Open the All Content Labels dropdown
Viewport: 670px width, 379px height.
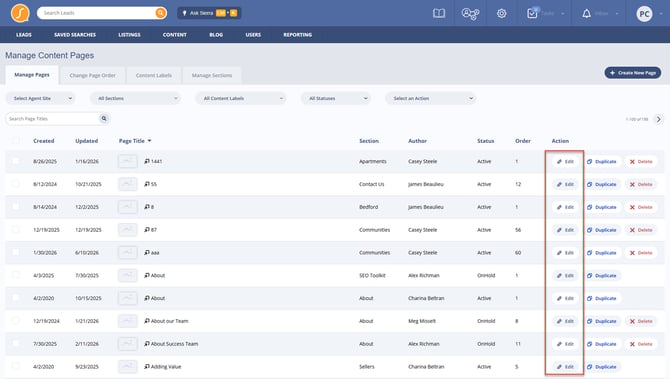[x=241, y=98]
